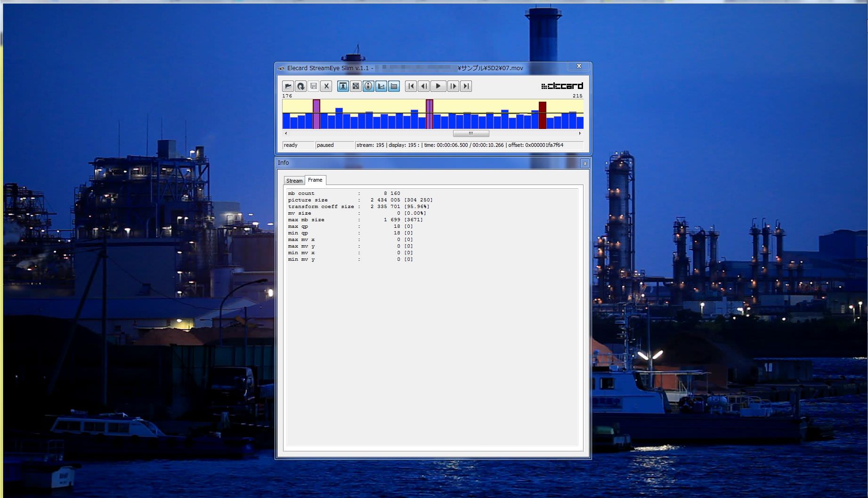
Task: Click the Open file folder icon
Action: [288, 86]
